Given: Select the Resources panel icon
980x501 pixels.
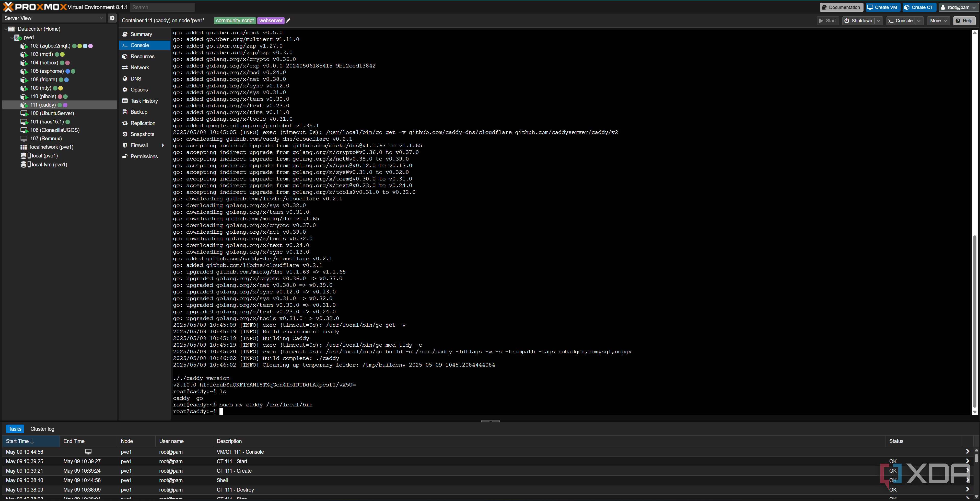Looking at the screenshot, I should point(125,56).
